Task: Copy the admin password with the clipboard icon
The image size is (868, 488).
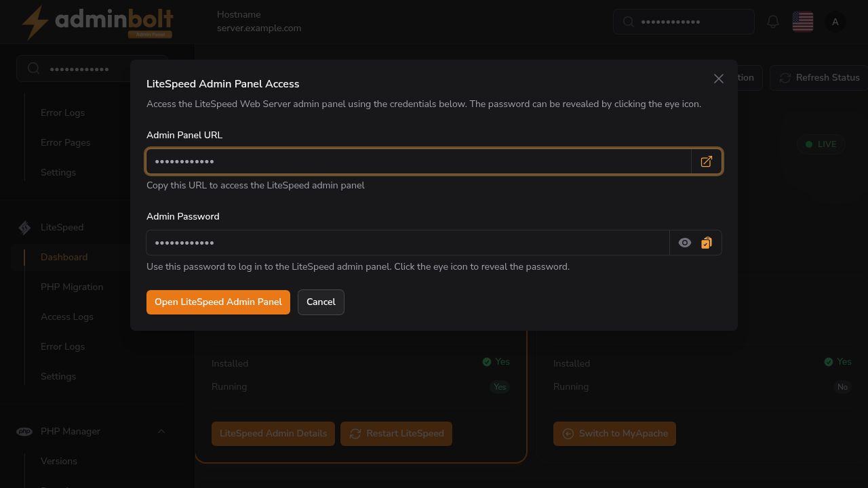Action: click(x=707, y=243)
